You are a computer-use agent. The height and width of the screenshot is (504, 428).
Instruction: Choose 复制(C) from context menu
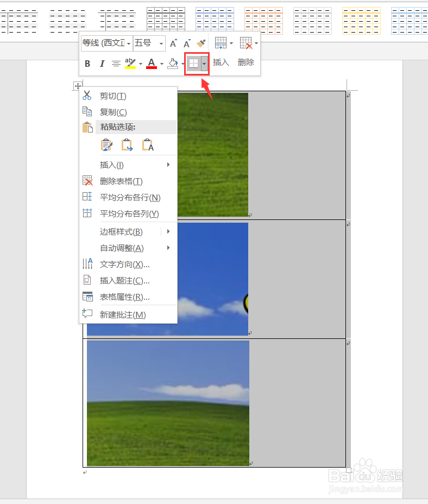click(x=113, y=112)
